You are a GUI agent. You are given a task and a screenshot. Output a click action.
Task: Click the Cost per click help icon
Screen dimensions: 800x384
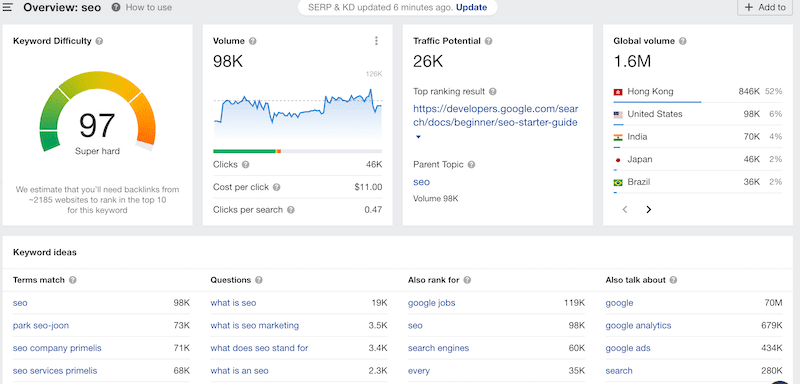[277, 187]
